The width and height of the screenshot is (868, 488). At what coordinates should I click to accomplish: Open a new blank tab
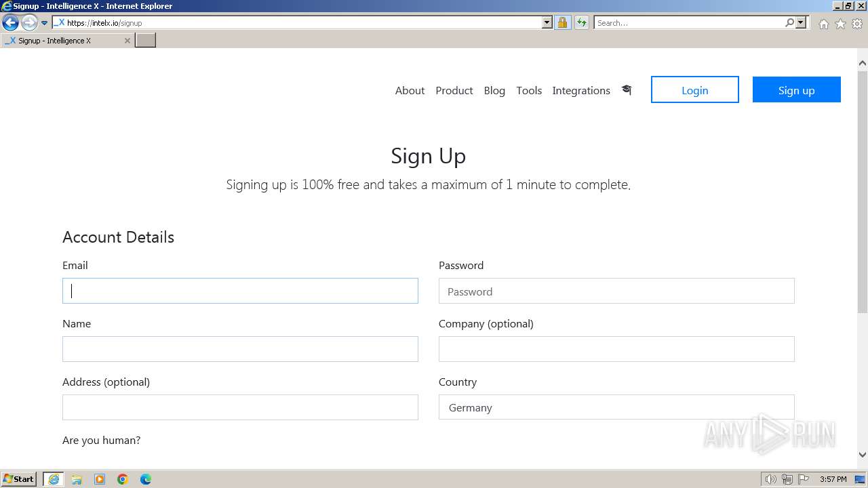point(146,40)
